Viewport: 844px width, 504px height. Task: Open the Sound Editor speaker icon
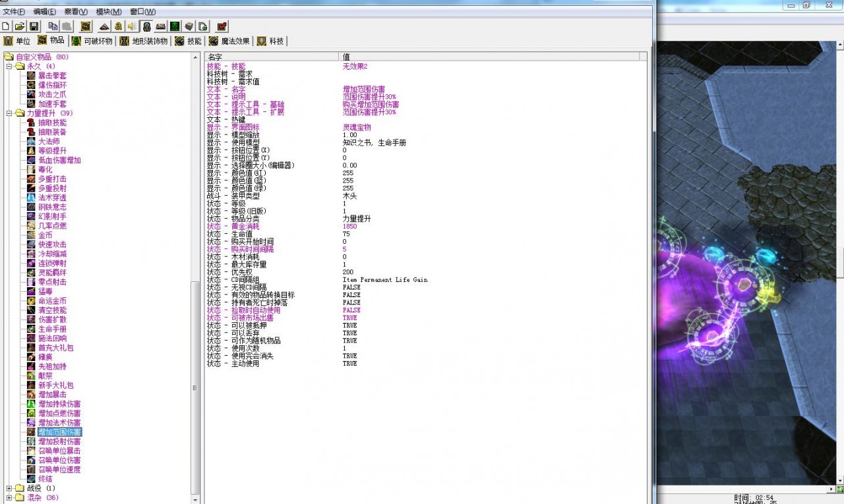pyautogui.click(x=132, y=26)
